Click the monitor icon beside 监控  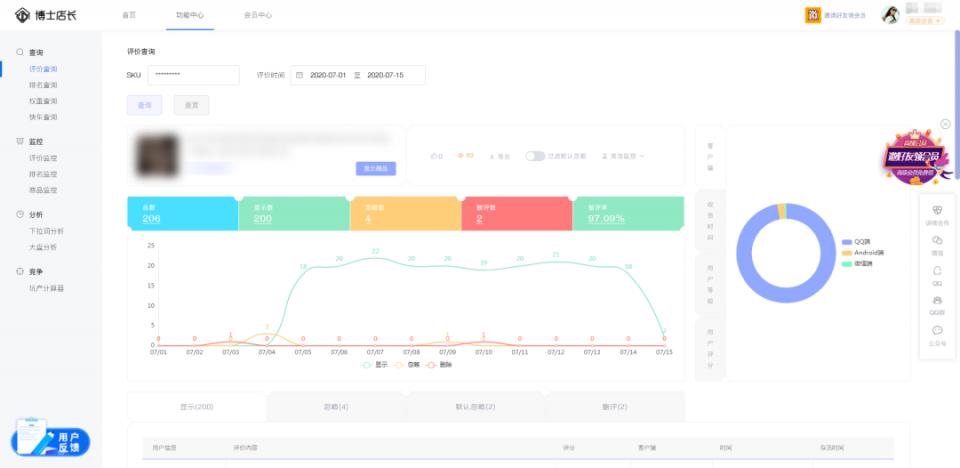tap(20, 142)
